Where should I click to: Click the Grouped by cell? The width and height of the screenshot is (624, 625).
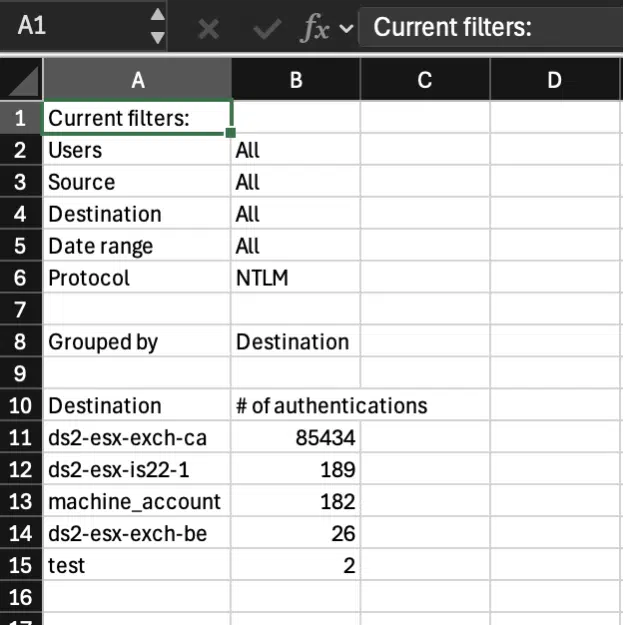(137, 342)
